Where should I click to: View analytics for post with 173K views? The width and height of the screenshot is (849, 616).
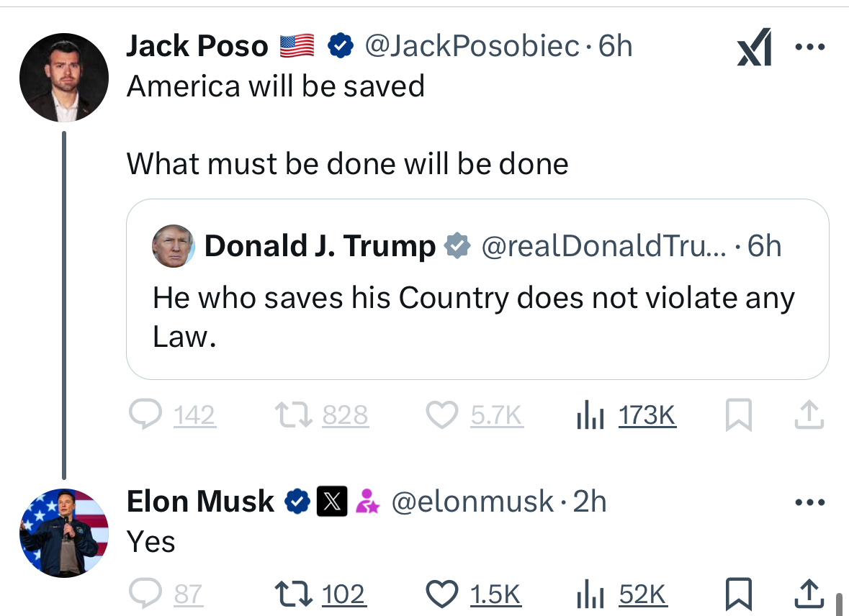(x=626, y=415)
